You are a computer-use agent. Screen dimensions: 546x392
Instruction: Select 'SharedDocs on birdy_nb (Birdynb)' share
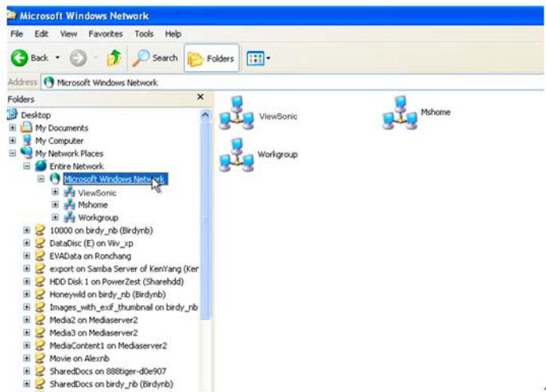coord(111,384)
